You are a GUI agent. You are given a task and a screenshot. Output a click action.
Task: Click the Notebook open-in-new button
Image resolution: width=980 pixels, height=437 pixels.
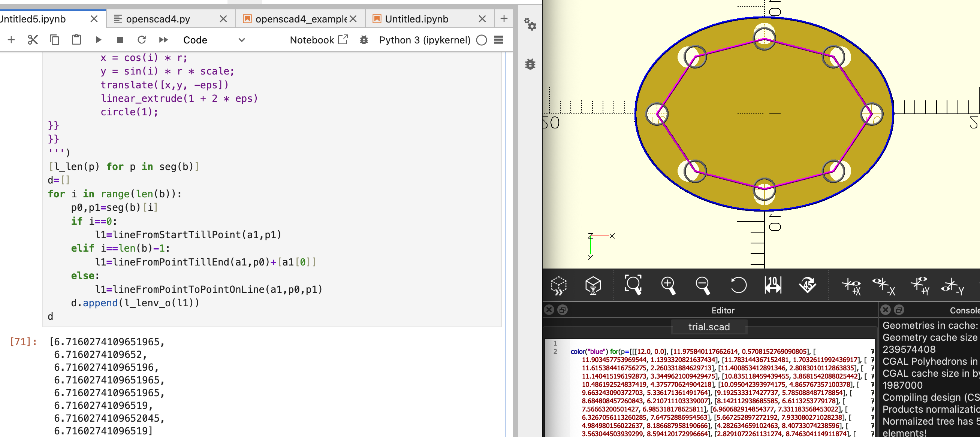(319, 40)
